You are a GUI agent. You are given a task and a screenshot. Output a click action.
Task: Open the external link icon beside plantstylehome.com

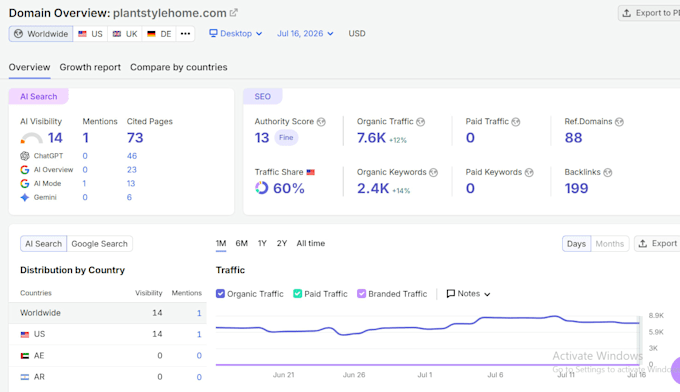tap(233, 13)
